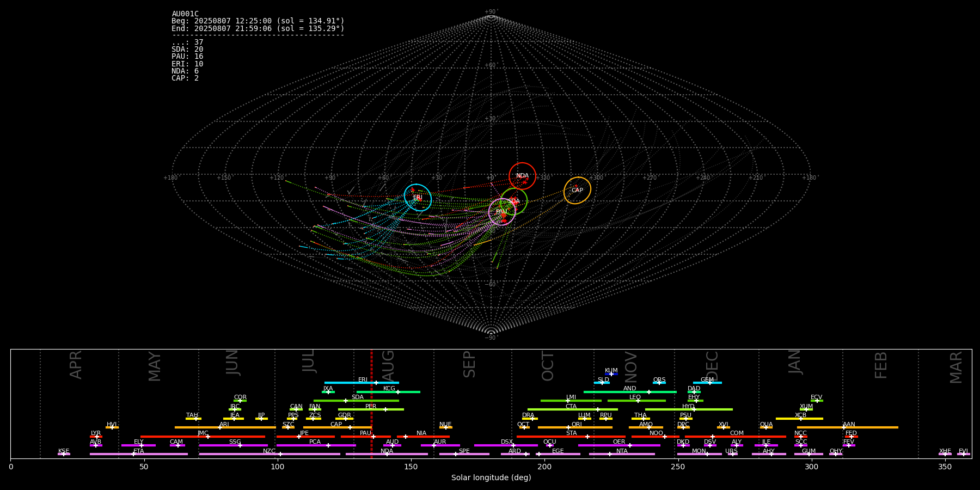Viewport: 980px width, 490px height.
Task: Click the AND shower label in timeline
Action: pos(630,389)
